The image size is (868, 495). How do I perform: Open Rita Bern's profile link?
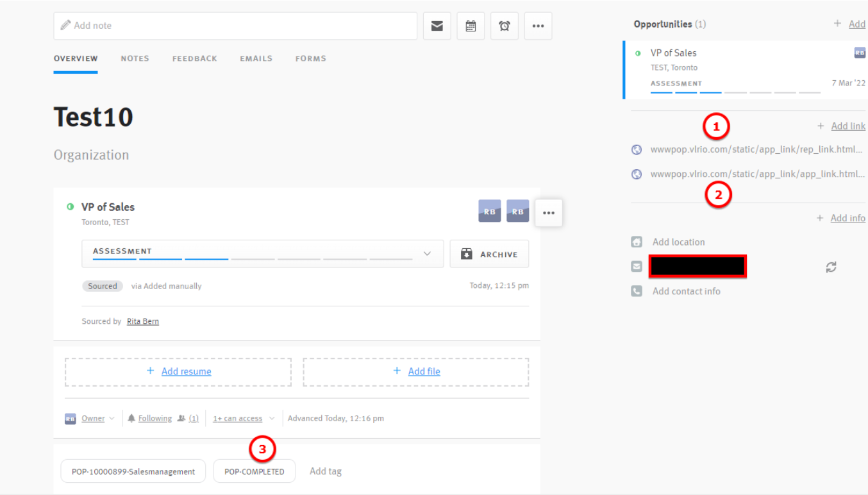tap(142, 321)
